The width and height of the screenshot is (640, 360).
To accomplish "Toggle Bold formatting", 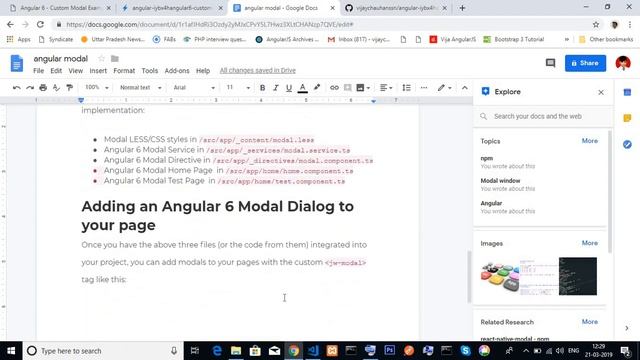I will click(262, 88).
